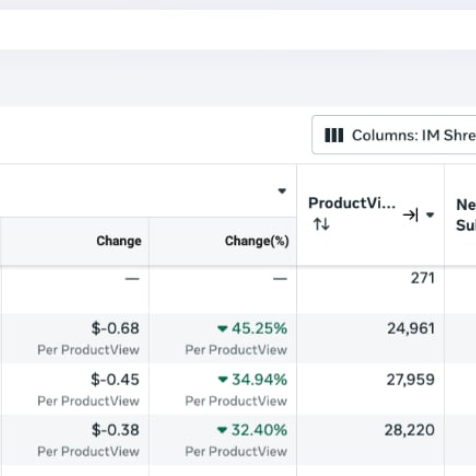The image size is (476, 476).
Task: Select the $-0.45 change cell
Action: click(x=115, y=379)
